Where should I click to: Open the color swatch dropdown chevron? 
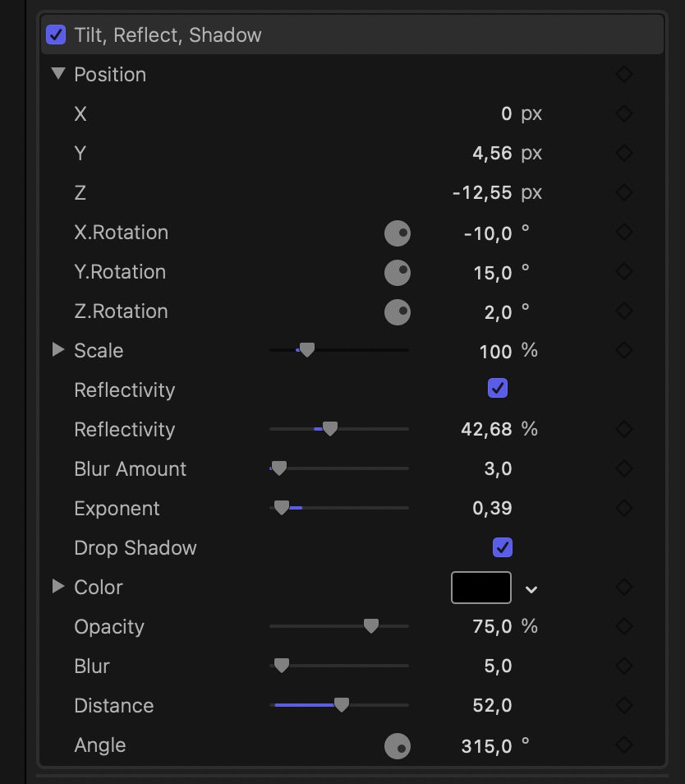click(531, 588)
